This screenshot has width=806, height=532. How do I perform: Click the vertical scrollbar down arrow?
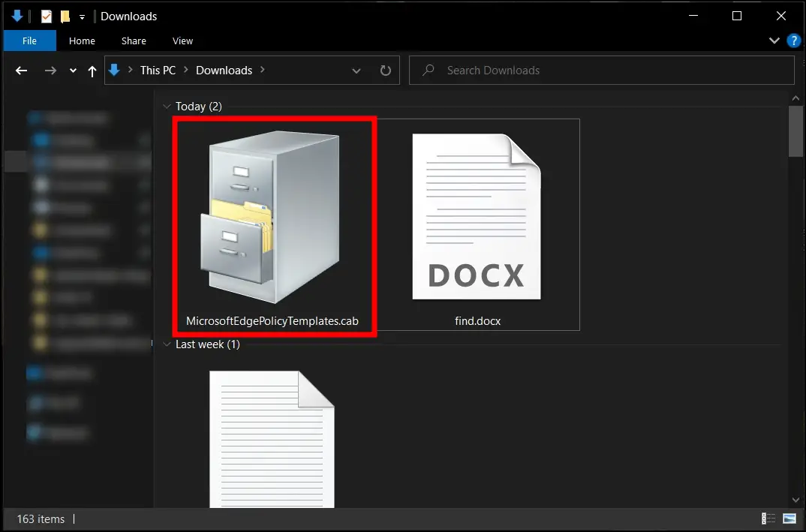[x=795, y=500]
